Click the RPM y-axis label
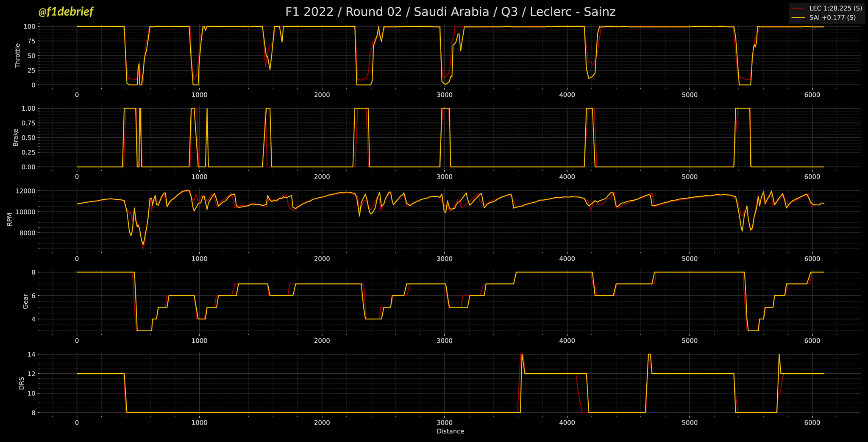The image size is (868, 442). 9,219
